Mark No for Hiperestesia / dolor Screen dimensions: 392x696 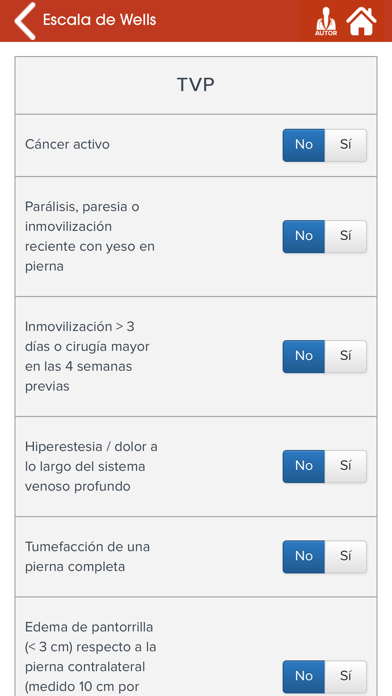click(304, 467)
